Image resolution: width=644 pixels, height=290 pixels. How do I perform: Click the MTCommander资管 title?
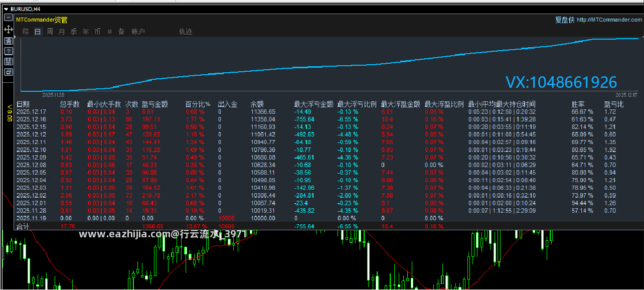(x=42, y=20)
